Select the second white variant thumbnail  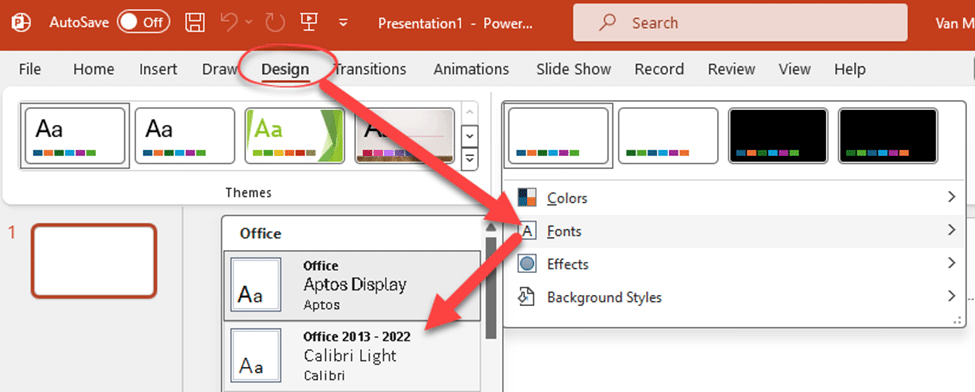[x=668, y=136]
